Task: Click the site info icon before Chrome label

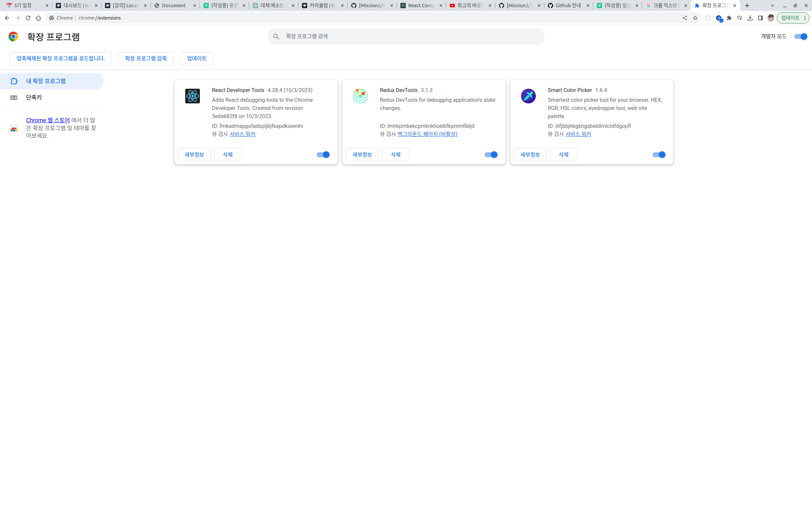Action: pos(52,18)
